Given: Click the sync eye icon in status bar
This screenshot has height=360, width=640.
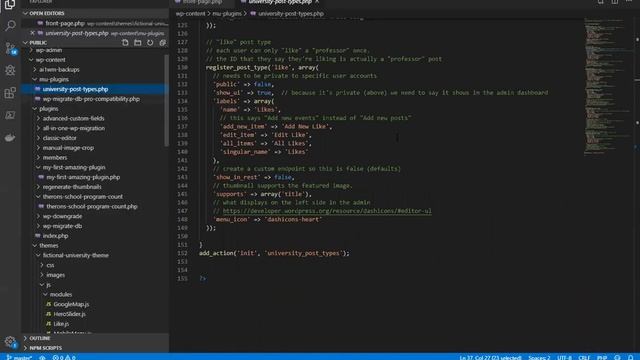Looking at the screenshot, I should pos(42,357).
